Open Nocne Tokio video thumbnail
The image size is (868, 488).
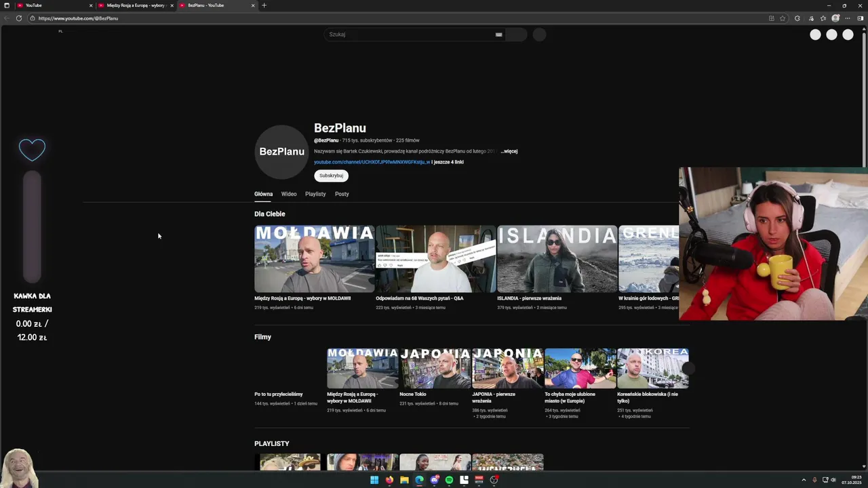(x=435, y=368)
